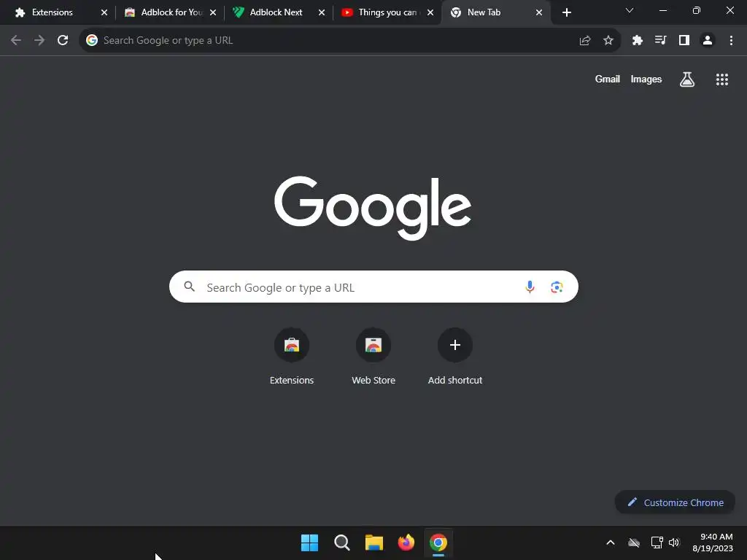Click the Google search box
This screenshot has width=747, height=560.
[373, 287]
